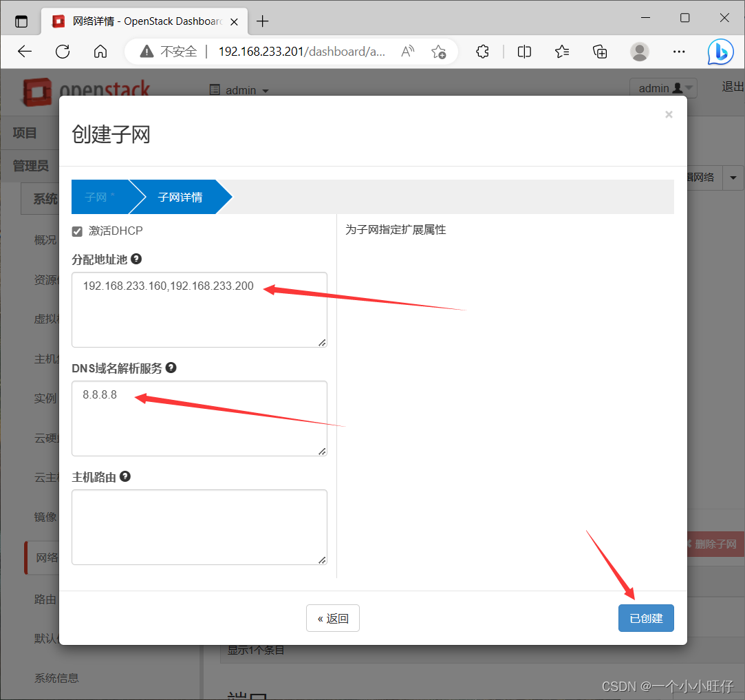Screen dimensions: 745x700
Task: Open the admin user menu dropdown
Action: coord(664,88)
